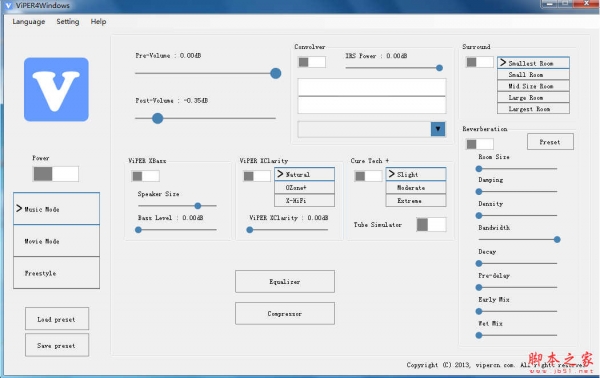The width and height of the screenshot is (600, 378).
Task: Open the Compressor button
Action: tap(285, 314)
